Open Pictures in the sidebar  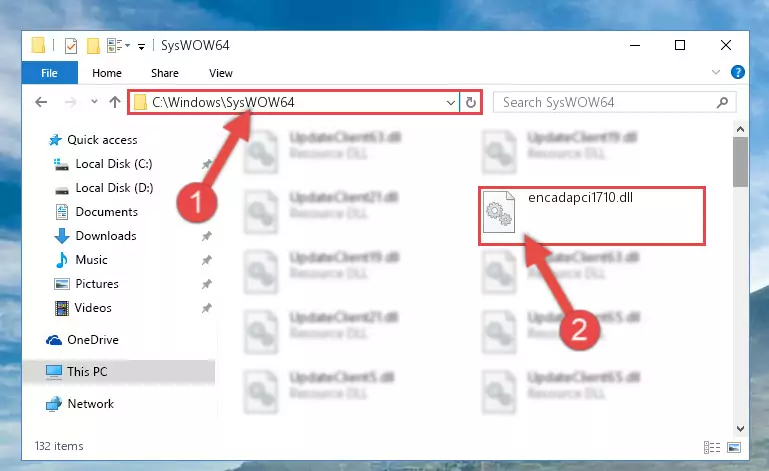pos(97,284)
